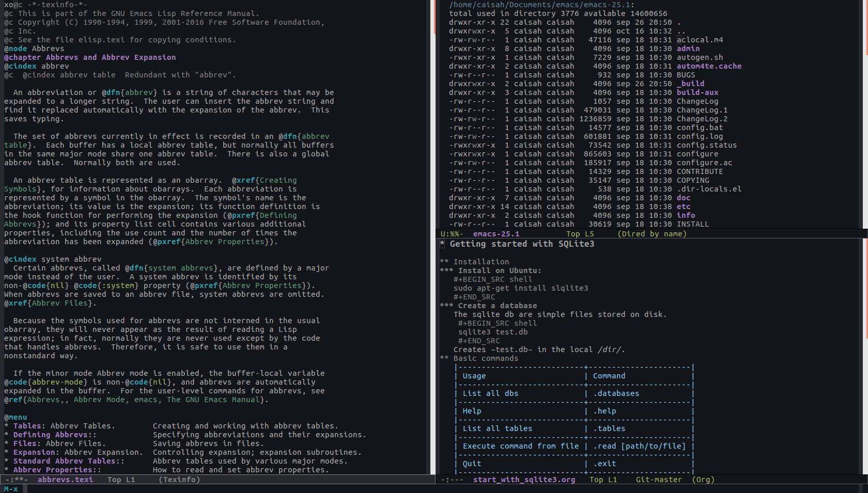
Task: Click the (Org) major mode indicator
Action: [703, 480]
